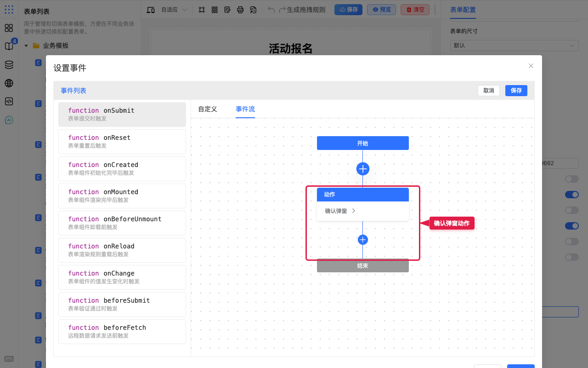Switch to the 事件流 tab
Image resolution: width=588 pixels, height=368 pixels.
tap(245, 109)
